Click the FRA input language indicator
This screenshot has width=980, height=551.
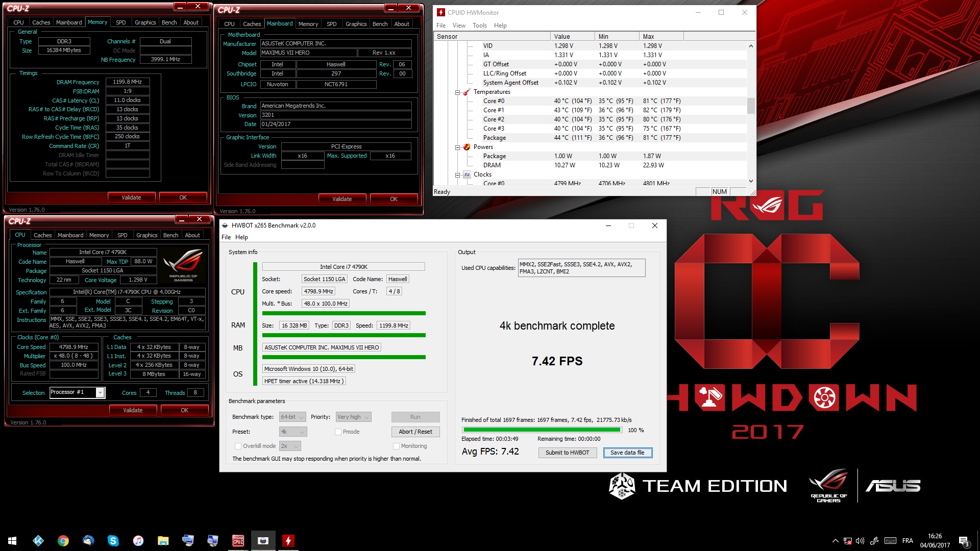908,541
